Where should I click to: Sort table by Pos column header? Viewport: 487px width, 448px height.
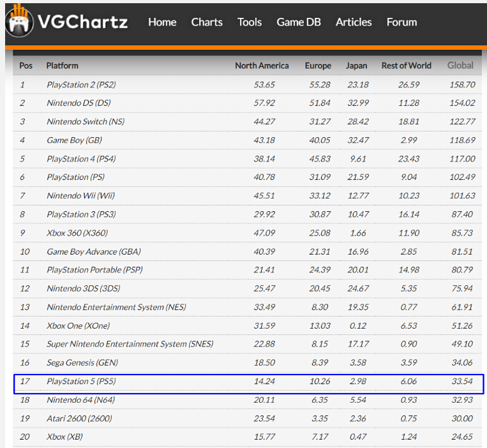(x=26, y=66)
